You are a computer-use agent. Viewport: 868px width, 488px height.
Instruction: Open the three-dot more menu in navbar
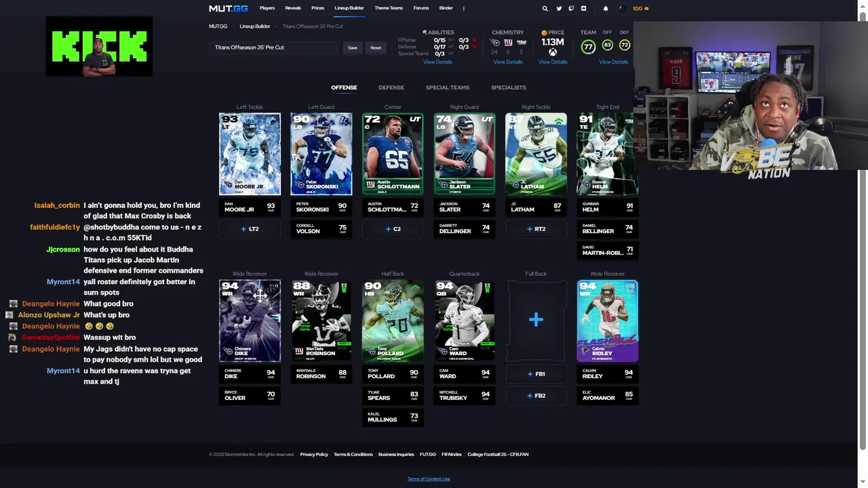point(464,8)
